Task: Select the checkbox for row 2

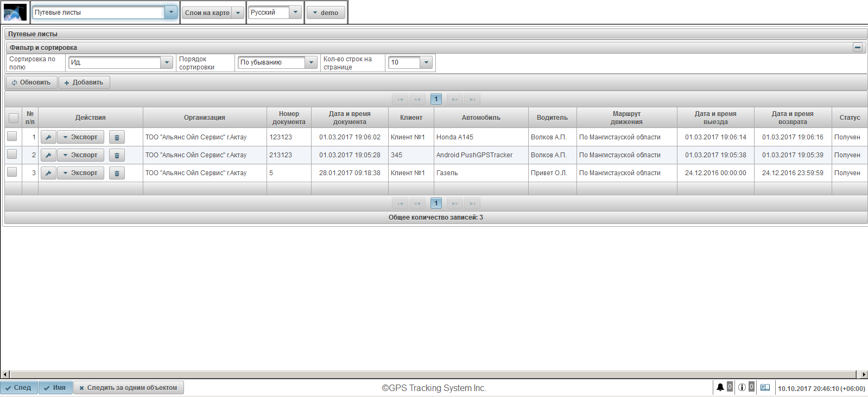Action: pyautogui.click(x=12, y=155)
